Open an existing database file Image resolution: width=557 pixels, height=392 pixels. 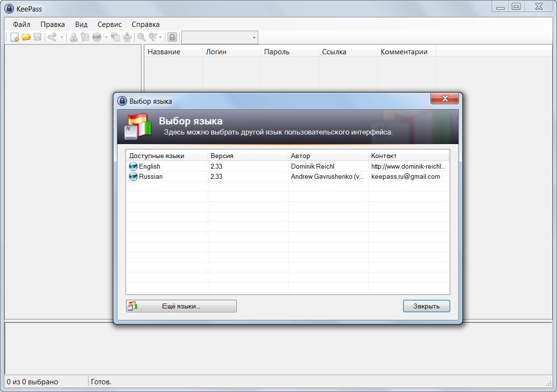point(25,37)
